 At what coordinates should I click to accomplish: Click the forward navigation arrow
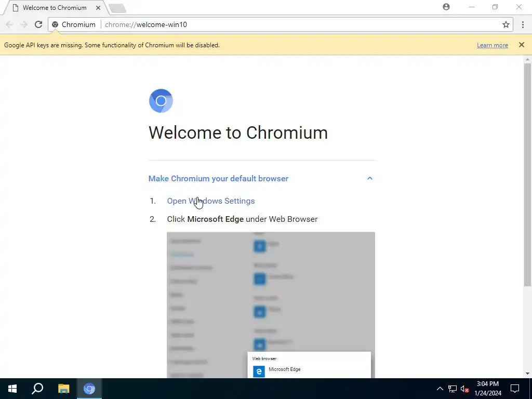tap(24, 24)
